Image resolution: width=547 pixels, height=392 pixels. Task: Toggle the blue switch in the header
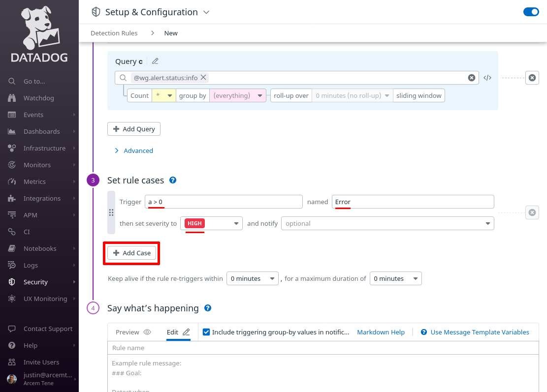point(531,12)
